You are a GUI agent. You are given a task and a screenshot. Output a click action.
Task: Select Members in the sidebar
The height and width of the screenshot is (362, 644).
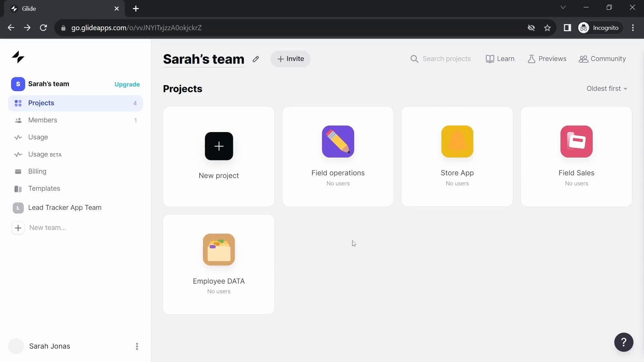pos(43,120)
